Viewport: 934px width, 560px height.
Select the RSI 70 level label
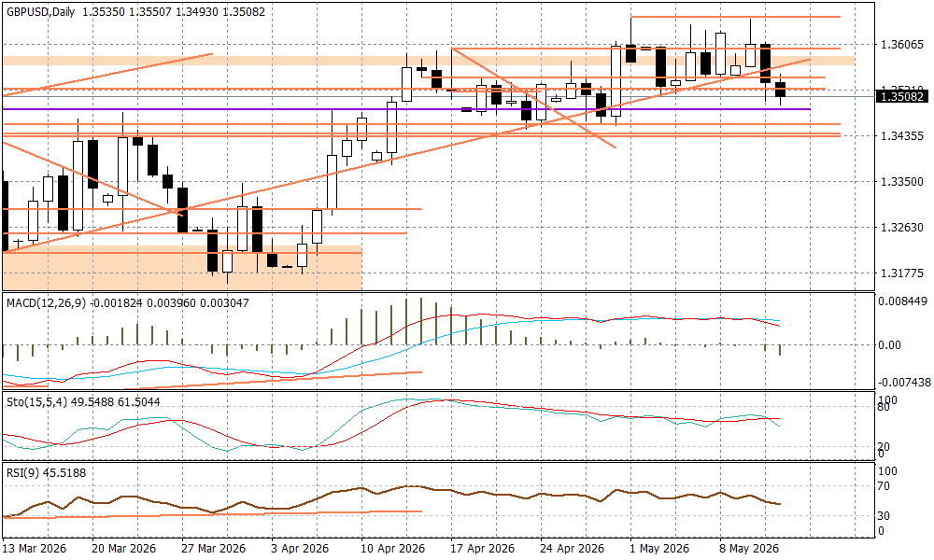click(884, 486)
